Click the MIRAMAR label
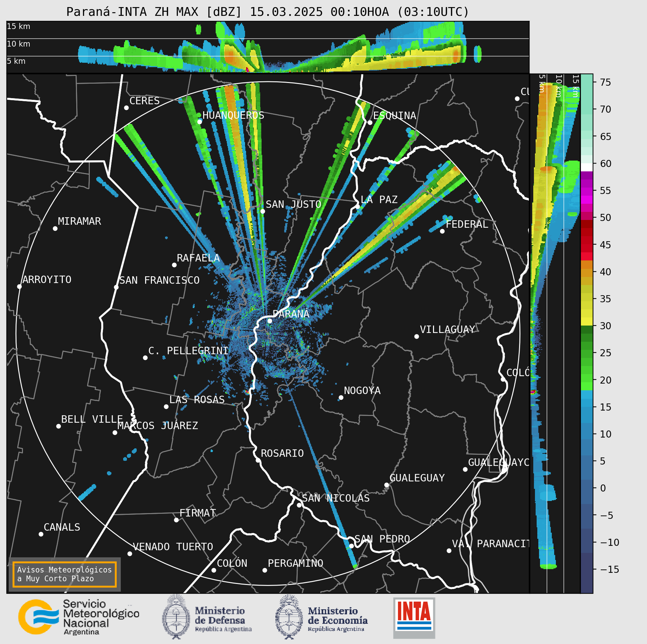The height and width of the screenshot is (644, 647). tap(79, 221)
